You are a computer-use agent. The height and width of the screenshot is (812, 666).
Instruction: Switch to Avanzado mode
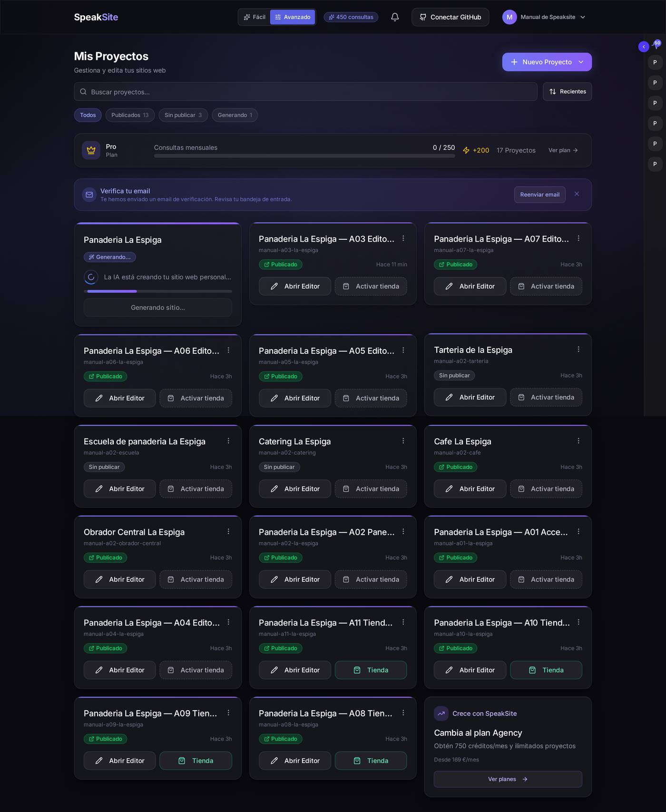[293, 17]
